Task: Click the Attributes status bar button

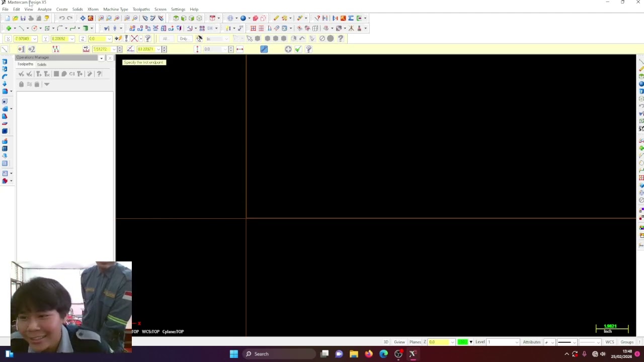Action: pos(532,342)
